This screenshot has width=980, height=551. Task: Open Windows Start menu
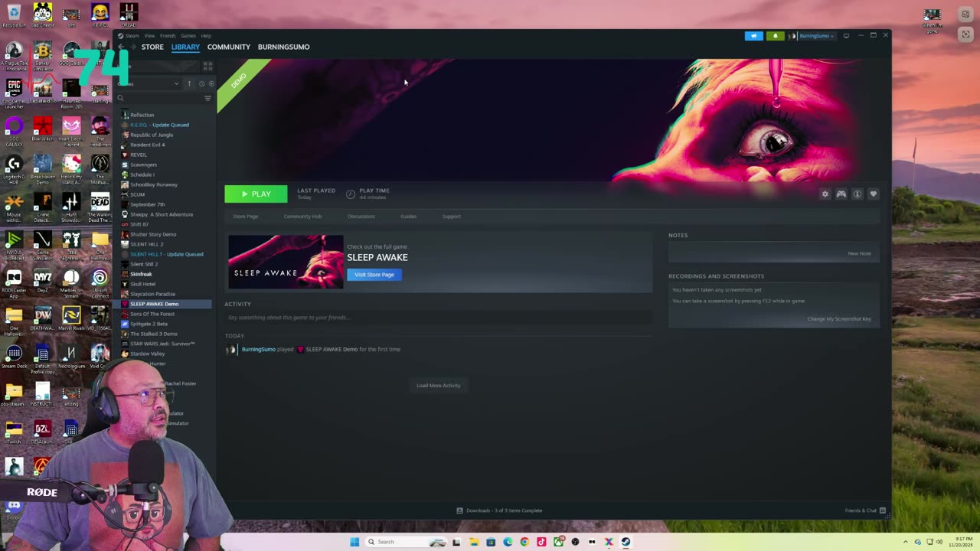[x=354, y=542]
